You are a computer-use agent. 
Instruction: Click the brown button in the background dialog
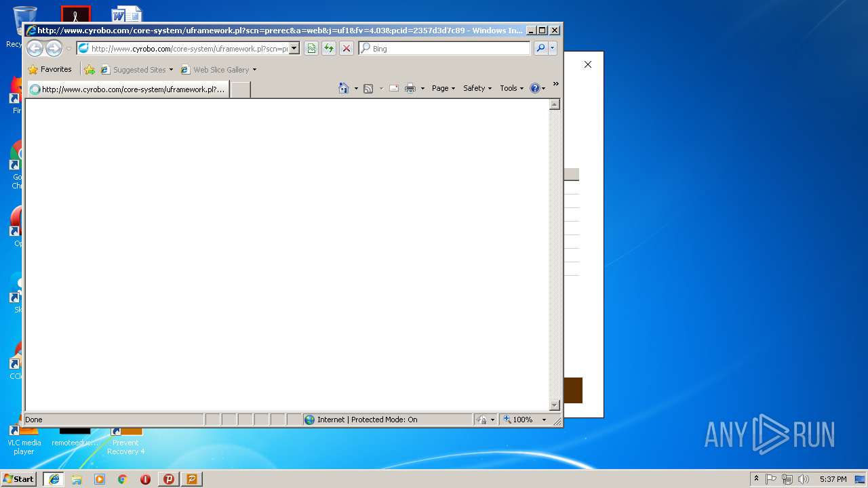(572, 390)
